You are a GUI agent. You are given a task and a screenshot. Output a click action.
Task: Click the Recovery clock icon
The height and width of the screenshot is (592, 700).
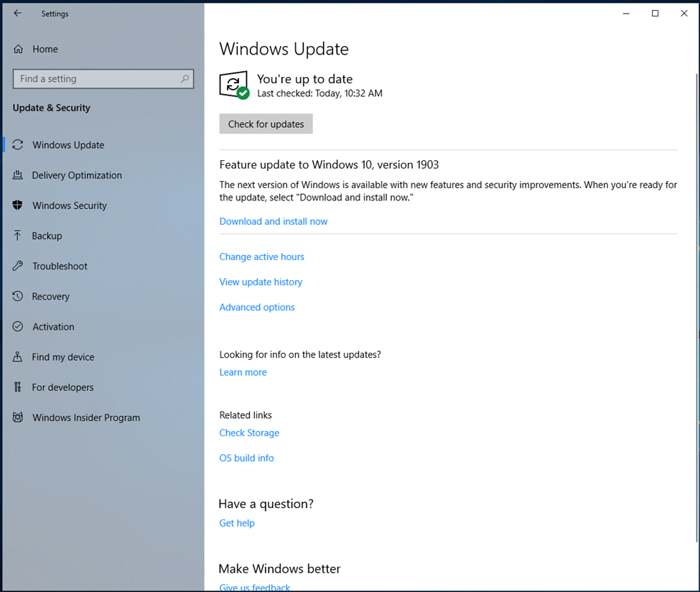[17, 296]
